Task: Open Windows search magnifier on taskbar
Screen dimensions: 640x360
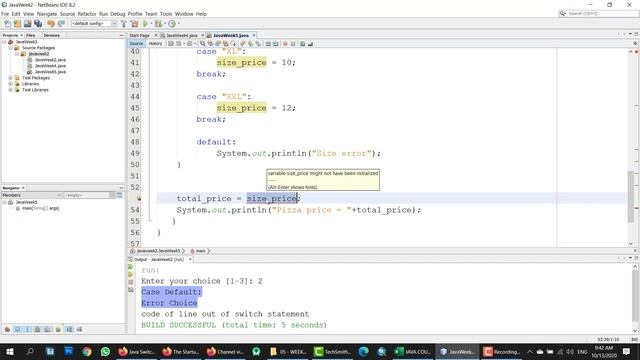Action: 30,351
